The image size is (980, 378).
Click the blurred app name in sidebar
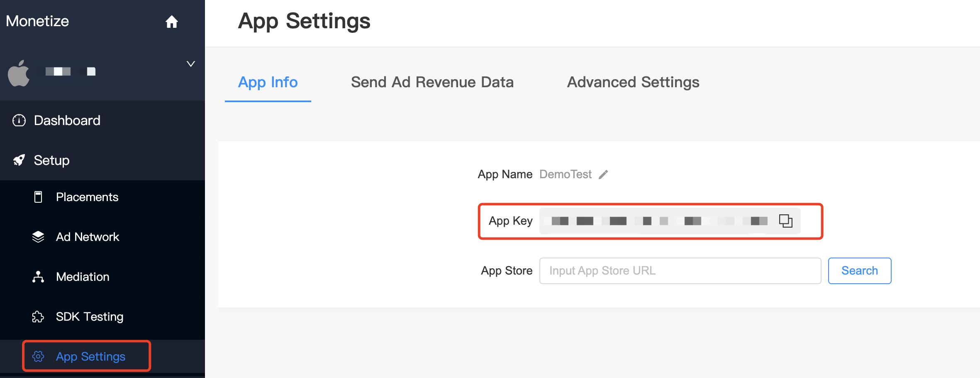[x=66, y=71]
